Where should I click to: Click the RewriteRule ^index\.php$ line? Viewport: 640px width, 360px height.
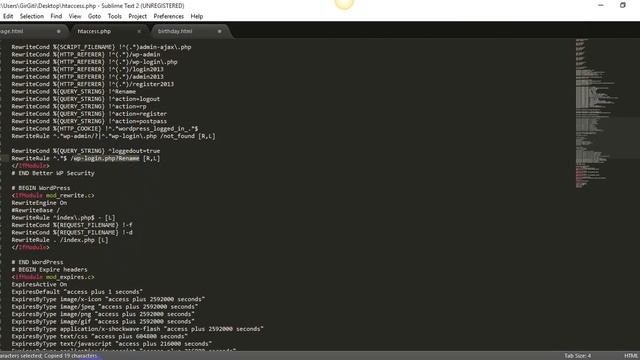(63, 218)
